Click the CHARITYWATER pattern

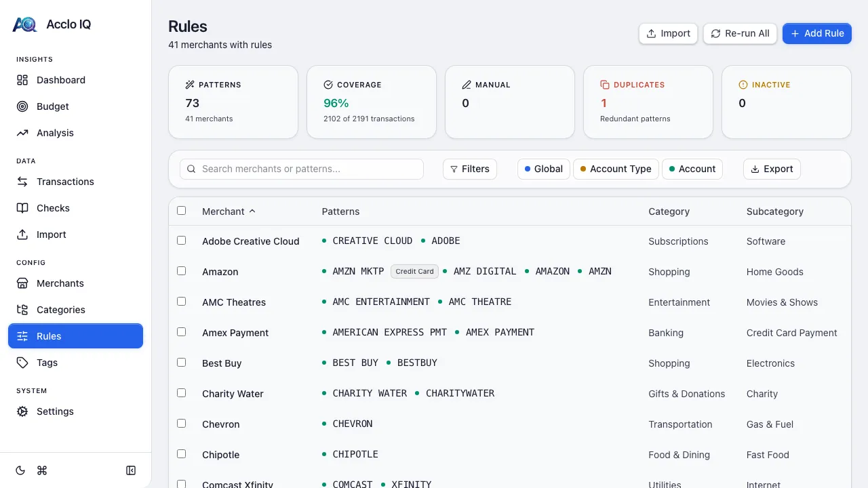coord(460,393)
